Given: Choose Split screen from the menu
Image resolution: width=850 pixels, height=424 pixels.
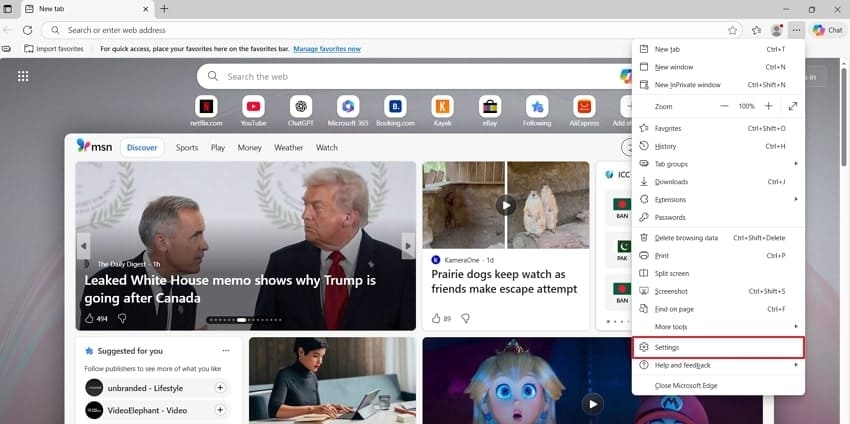Looking at the screenshot, I should coord(719,274).
